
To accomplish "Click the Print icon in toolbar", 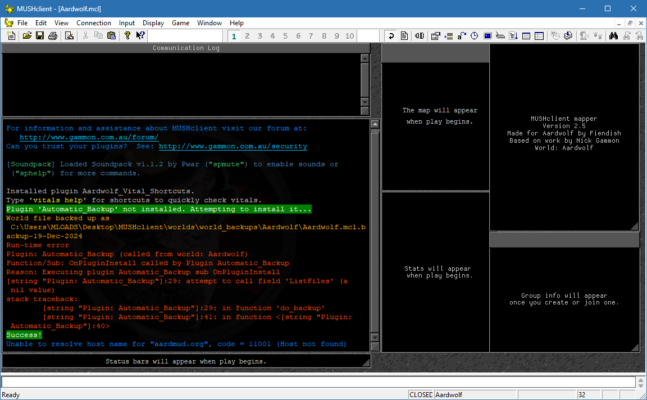I will [52, 36].
